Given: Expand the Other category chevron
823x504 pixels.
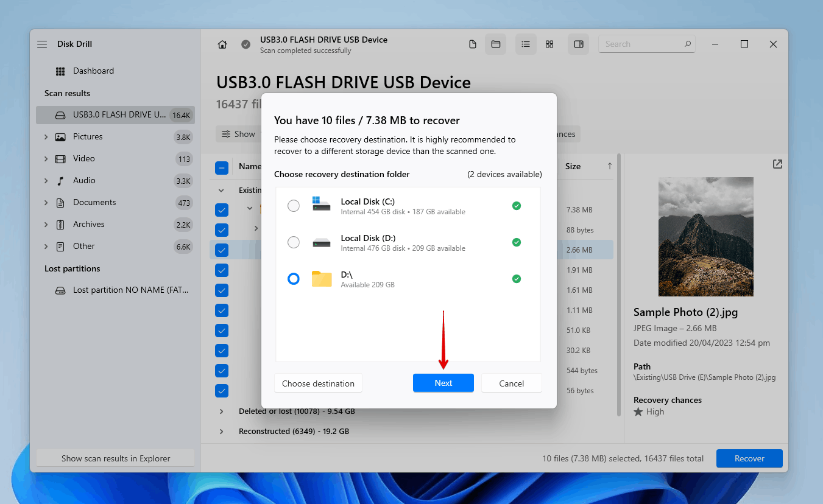Looking at the screenshot, I should [x=46, y=247].
